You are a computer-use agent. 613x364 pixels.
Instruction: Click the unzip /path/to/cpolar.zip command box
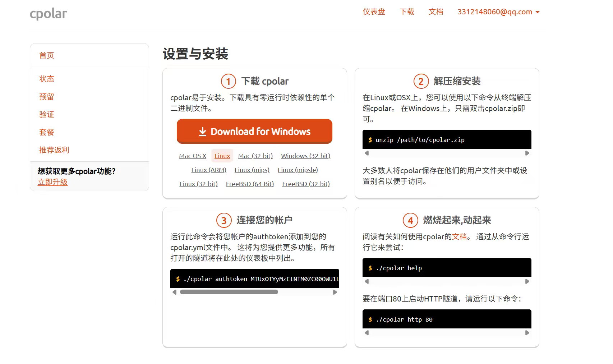tap(447, 139)
